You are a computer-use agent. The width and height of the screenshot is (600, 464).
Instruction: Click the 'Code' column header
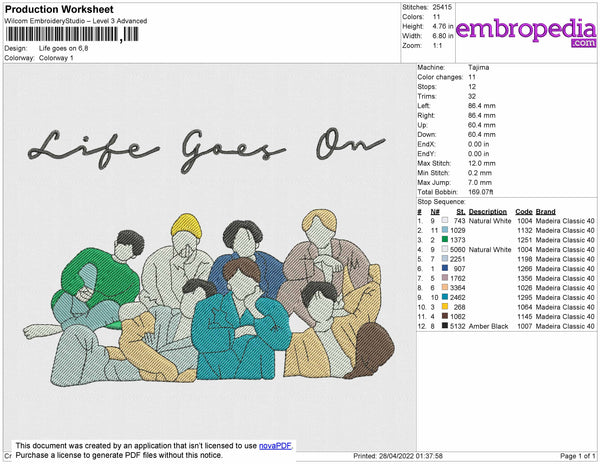coord(524,212)
